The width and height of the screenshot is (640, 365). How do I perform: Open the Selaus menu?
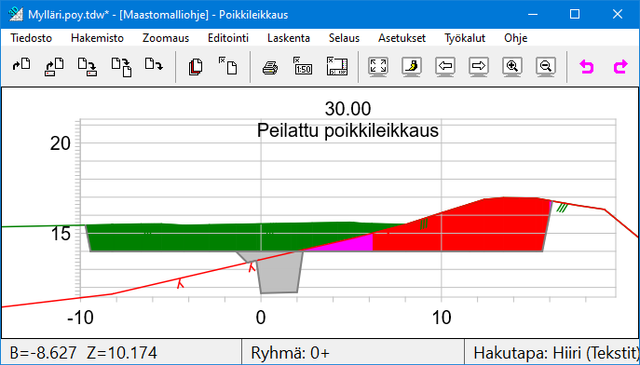click(344, 38)
